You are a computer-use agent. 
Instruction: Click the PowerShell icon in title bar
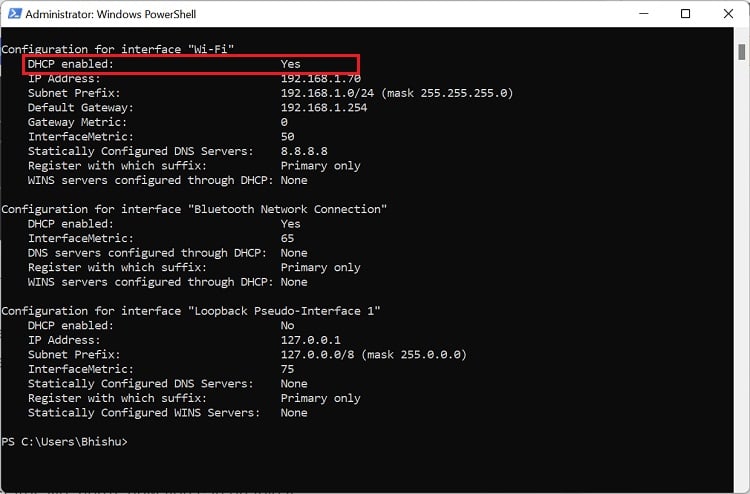[x=14, y=13]
